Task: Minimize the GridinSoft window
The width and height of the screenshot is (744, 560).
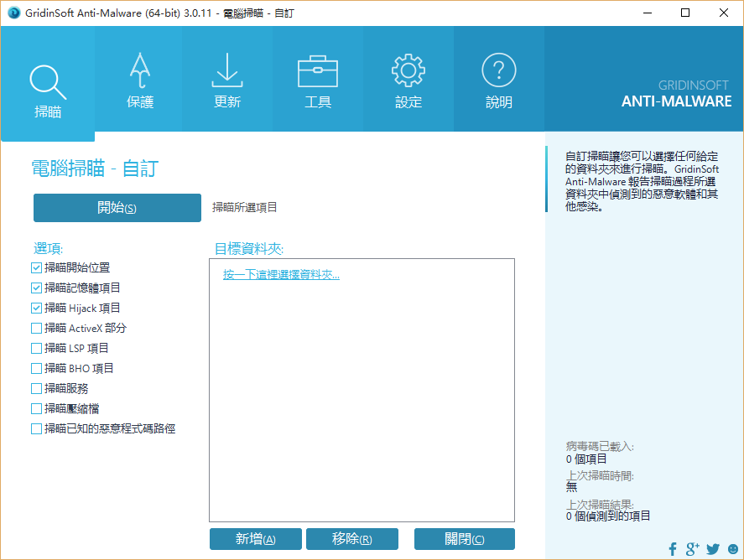Action: (x=648, y=13)
